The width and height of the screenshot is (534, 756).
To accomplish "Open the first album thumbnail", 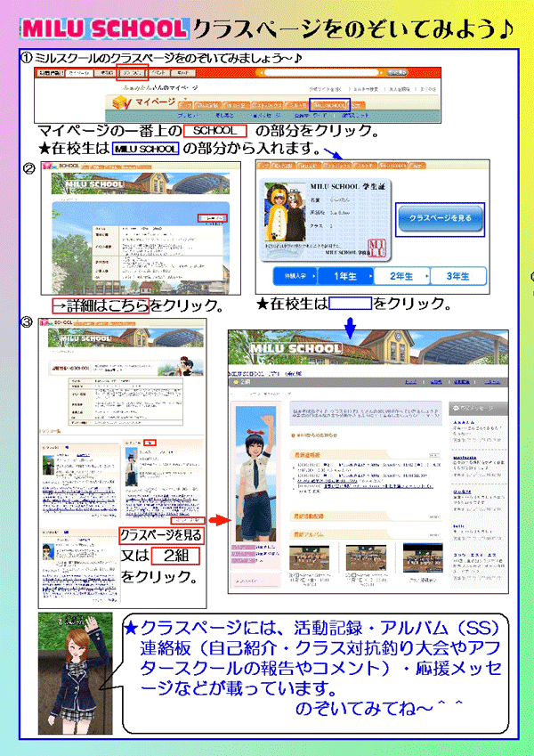I will tap(311, 557).
